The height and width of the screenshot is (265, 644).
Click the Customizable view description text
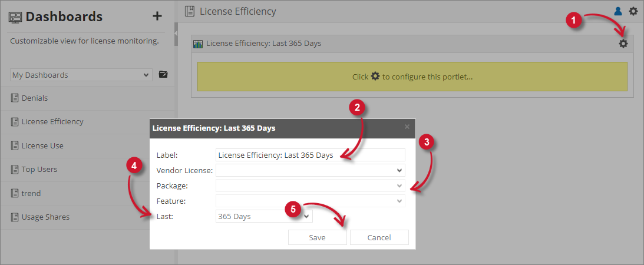click(84, 41)
